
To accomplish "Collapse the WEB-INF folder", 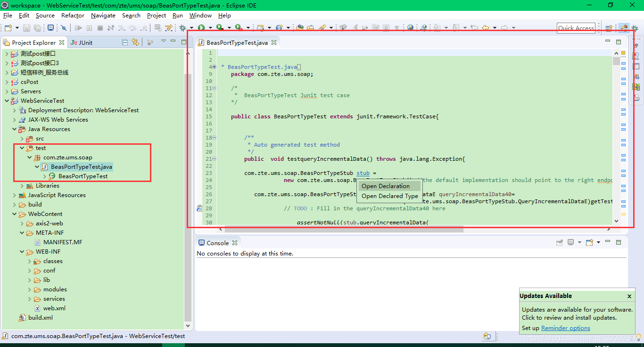I will coord(22,252).
